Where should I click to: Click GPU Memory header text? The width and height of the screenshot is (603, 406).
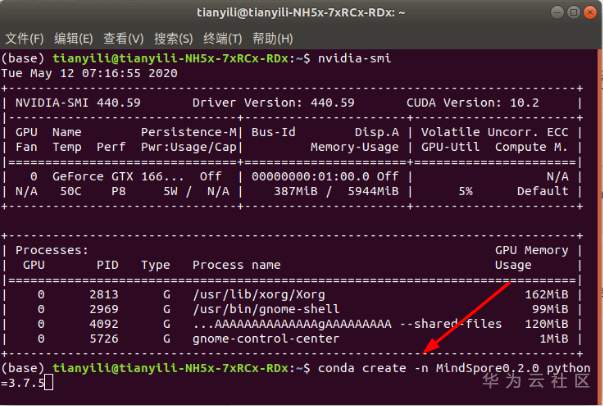tap(531, 250)
